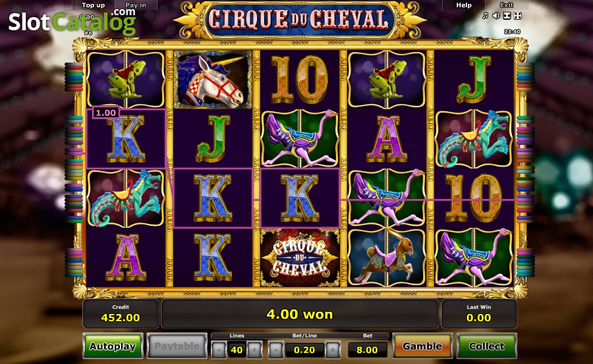Click the ostrich symbol on the third reel
593x364 pixels.
point(300,139)
